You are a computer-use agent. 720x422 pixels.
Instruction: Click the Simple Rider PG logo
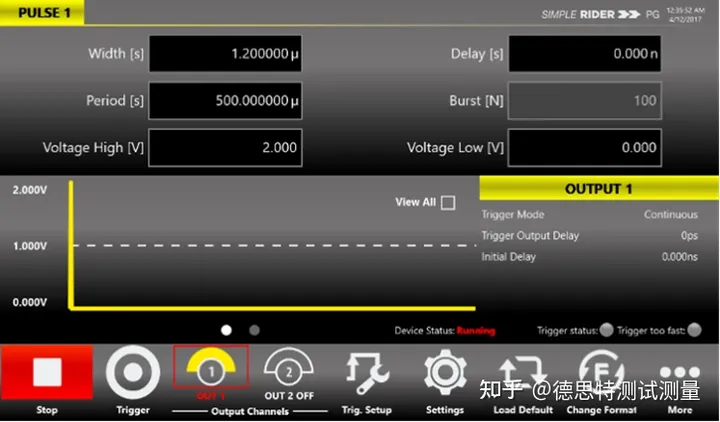coord(600,14)
